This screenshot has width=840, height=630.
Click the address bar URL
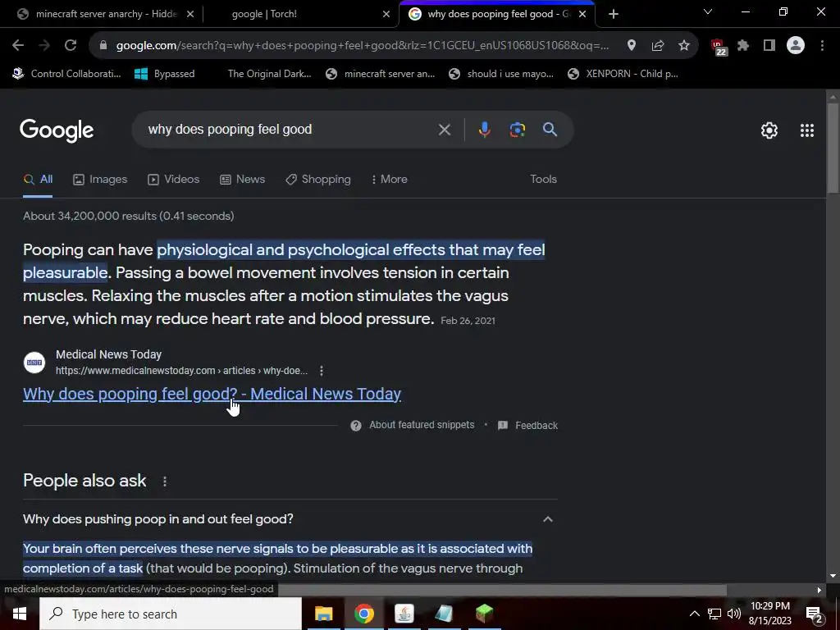(x=362, y=46)
